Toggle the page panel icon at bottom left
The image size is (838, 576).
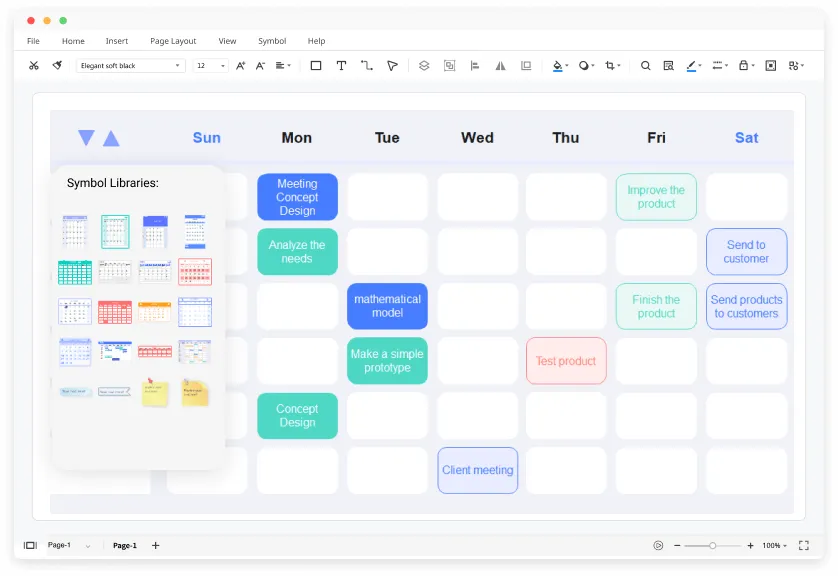coord(30,546)
